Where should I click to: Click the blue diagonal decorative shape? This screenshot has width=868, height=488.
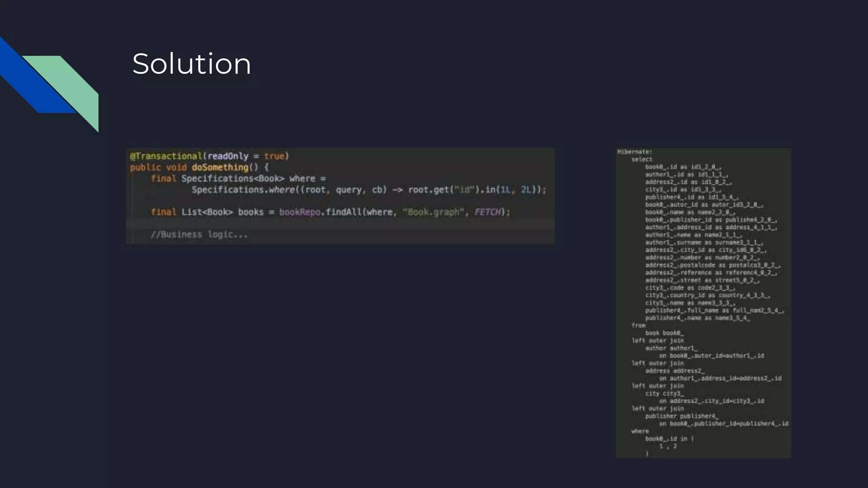click(x=30, y=85)
